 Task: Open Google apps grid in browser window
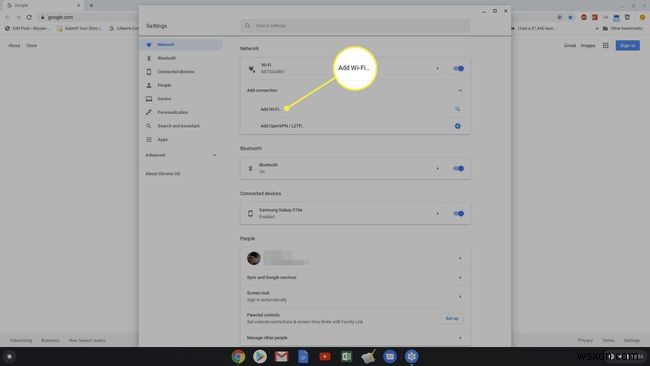[606, 46]
